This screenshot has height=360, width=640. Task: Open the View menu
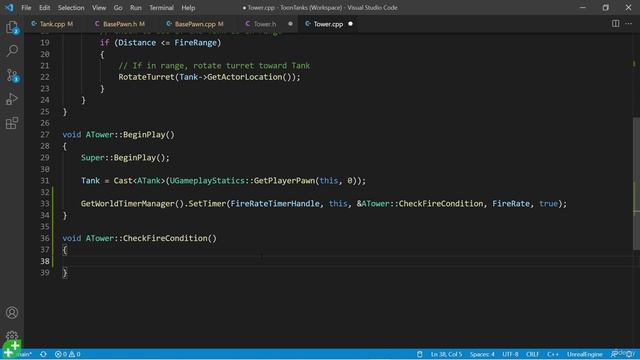coord(99,8)
